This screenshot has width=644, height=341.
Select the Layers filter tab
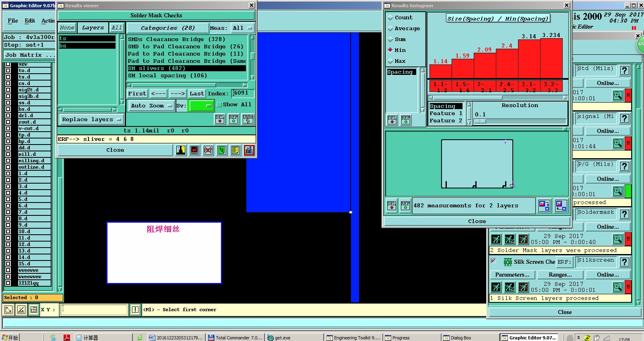point(93,28)
